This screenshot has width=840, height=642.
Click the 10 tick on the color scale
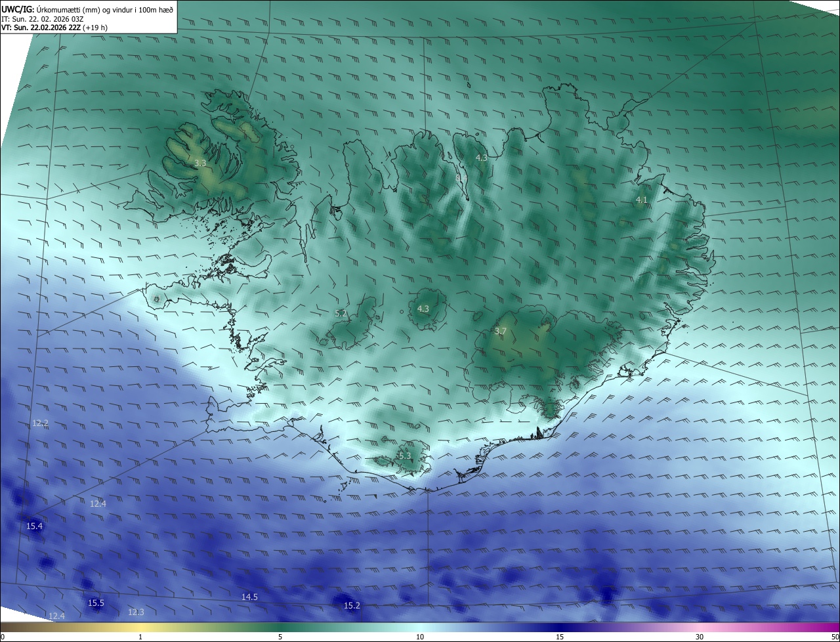[x=420, y=637]
